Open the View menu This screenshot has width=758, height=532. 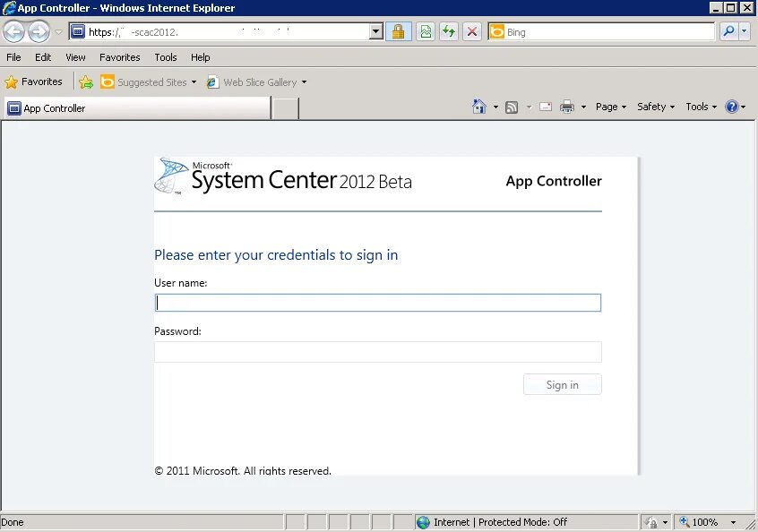click(75, 57)
